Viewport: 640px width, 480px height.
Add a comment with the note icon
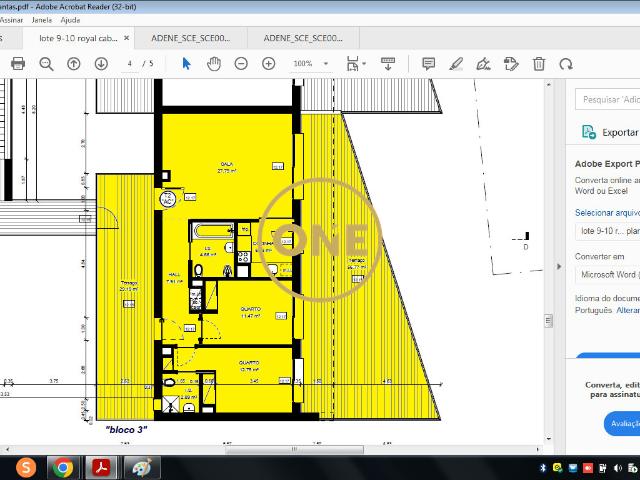click(x=428, y=63)
